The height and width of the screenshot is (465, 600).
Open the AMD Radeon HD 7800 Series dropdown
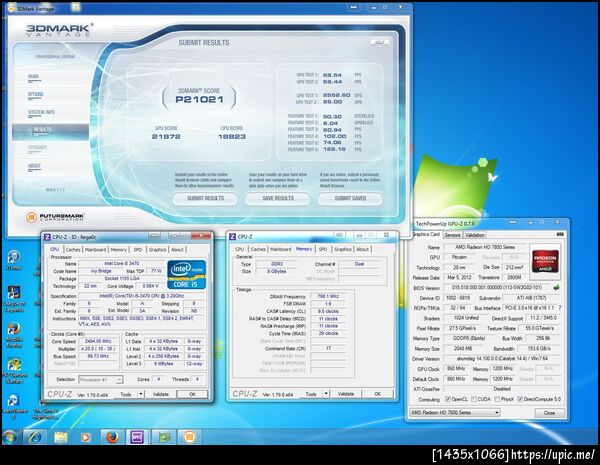455,413
